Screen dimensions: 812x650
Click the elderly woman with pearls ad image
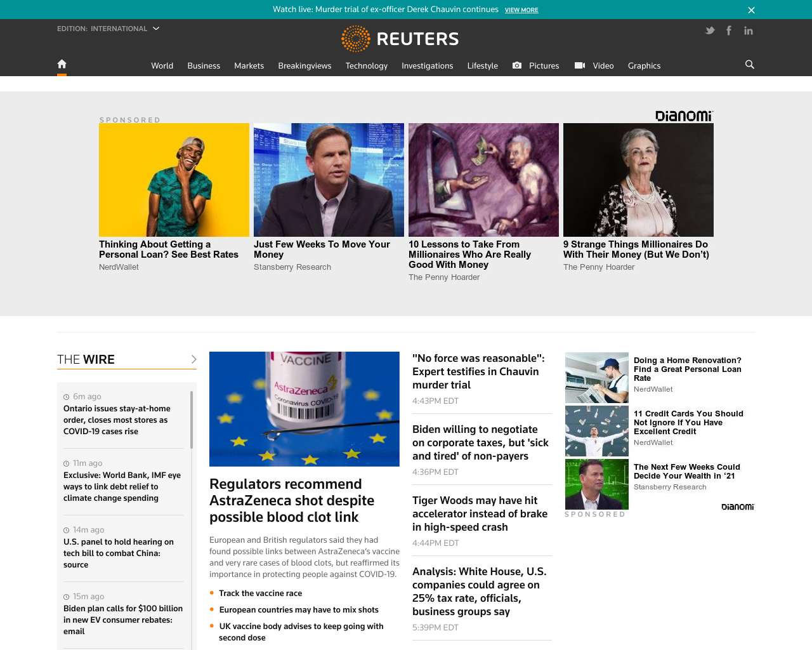click(x=638, y=180)
